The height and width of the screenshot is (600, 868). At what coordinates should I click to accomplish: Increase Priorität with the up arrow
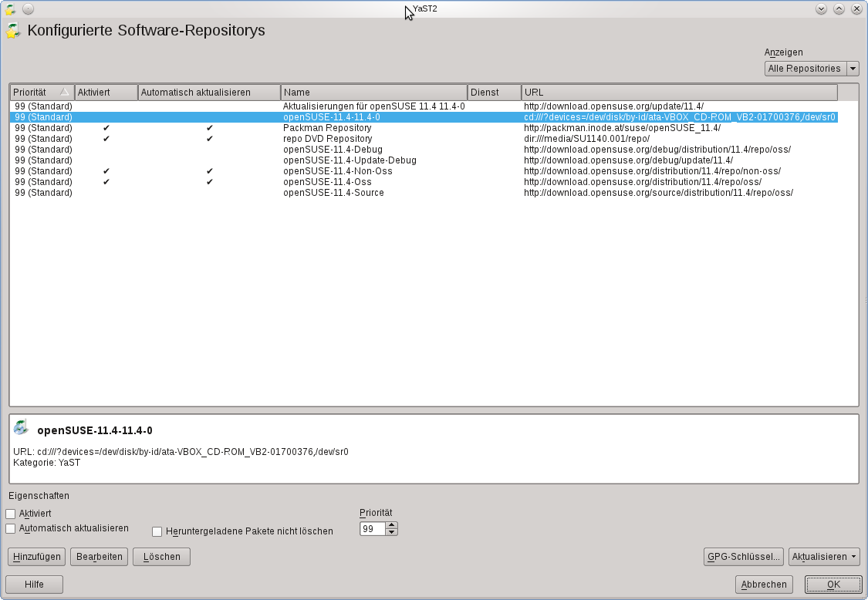point(391,525)
